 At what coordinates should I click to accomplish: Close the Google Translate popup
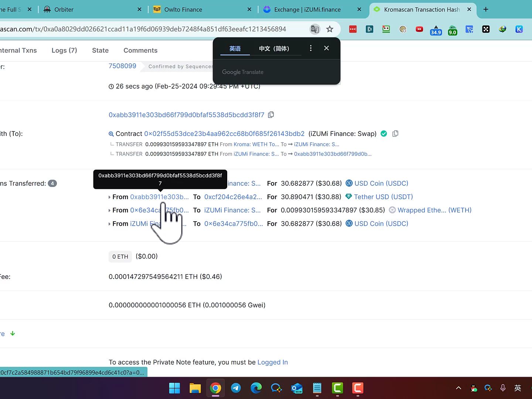(326, 48)
